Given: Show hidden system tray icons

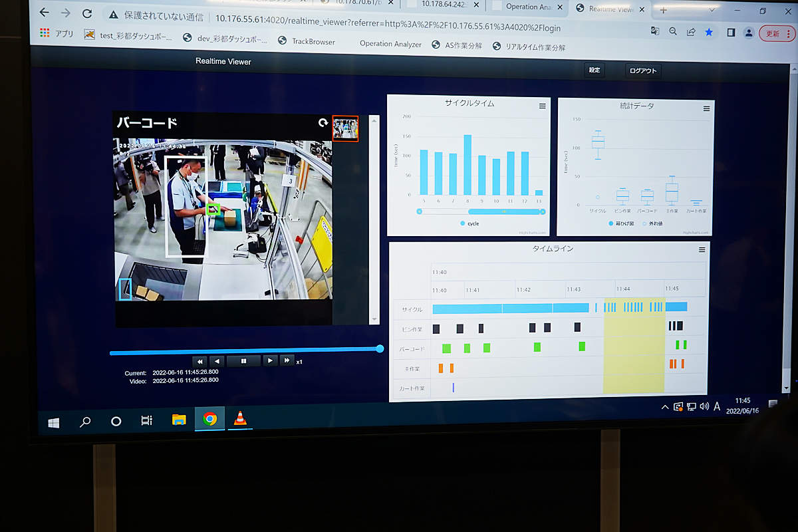Looking at the screenshot, I should tap(664, 406).
